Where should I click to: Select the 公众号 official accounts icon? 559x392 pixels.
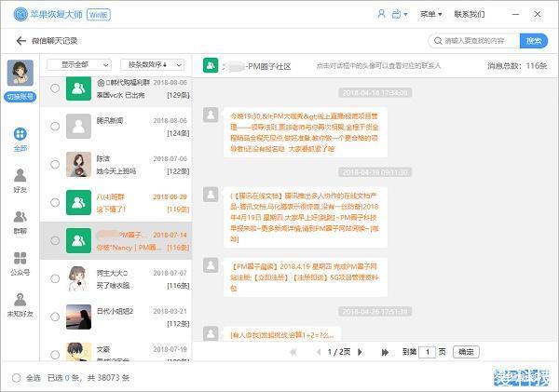(20, 258)
